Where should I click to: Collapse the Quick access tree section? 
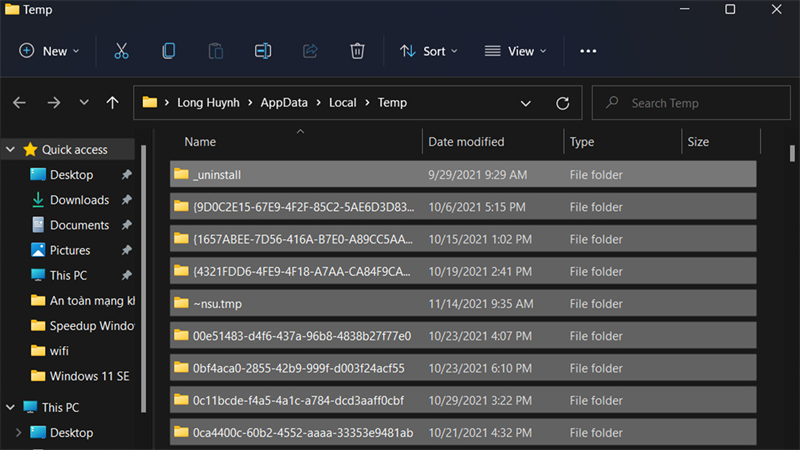[10, 150]
